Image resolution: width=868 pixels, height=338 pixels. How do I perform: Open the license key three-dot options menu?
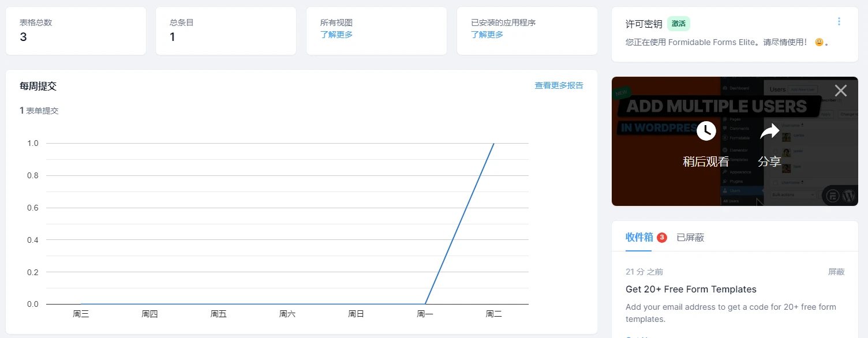coord(839,21)
